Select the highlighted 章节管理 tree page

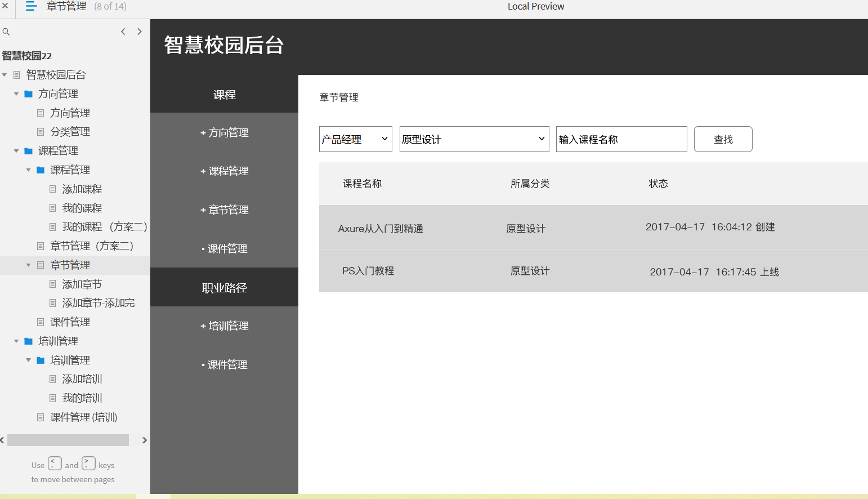click(x=70, y=265)
